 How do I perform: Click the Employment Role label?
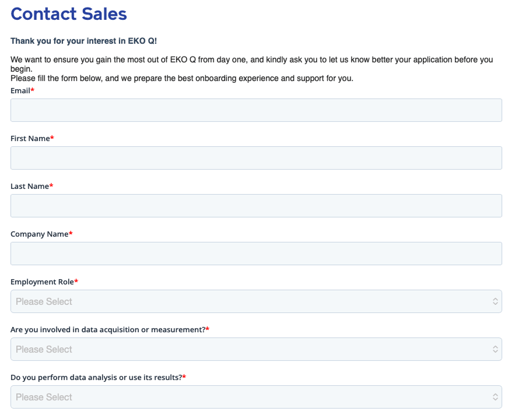(44, 282)
